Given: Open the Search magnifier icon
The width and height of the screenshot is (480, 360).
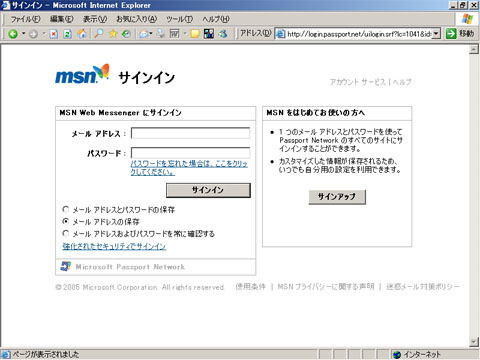Looking at the screenshot, I should pyautogui.click(x=98, y=33).
